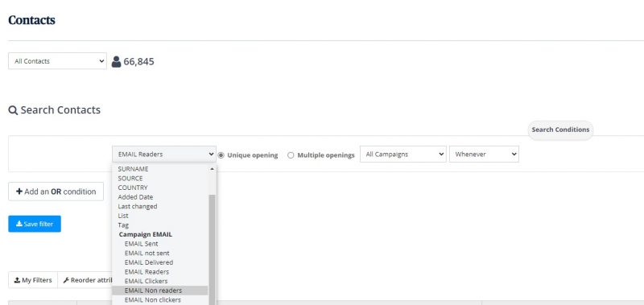Click the 66,845 contact count

click(x=138, y=62)
